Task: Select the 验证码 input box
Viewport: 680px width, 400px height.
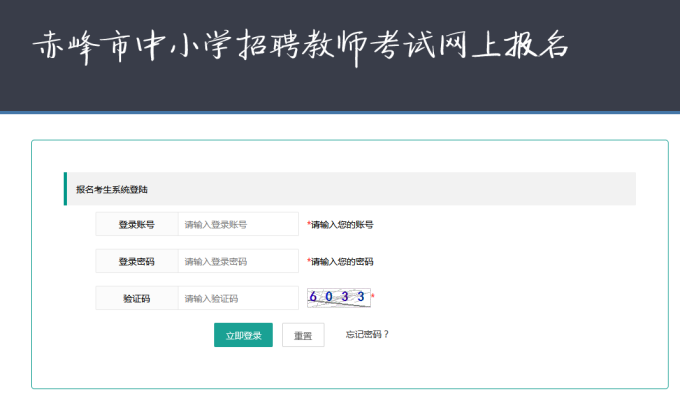Action: (x=238, y=299)
